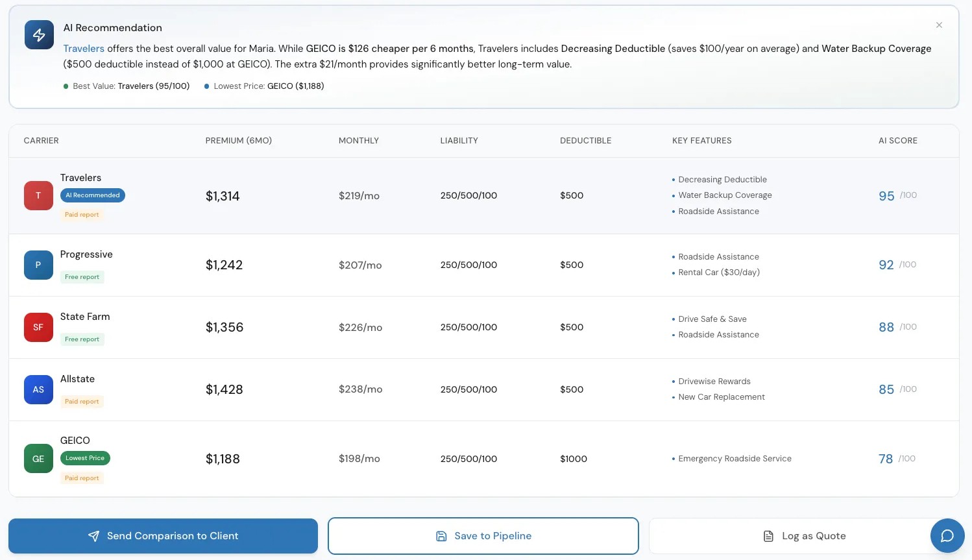
Task: Select the Progressive carrier name
Action: click(x=86, y=254)
